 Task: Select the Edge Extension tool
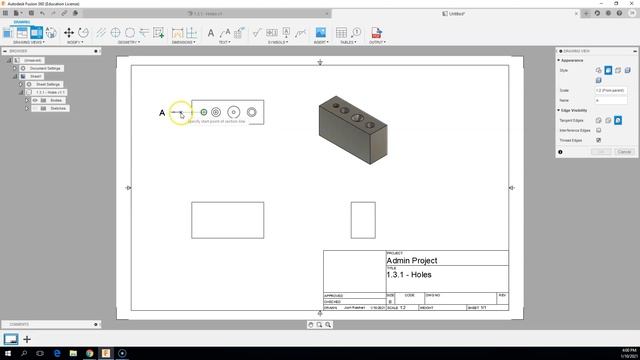click(144, 33)
